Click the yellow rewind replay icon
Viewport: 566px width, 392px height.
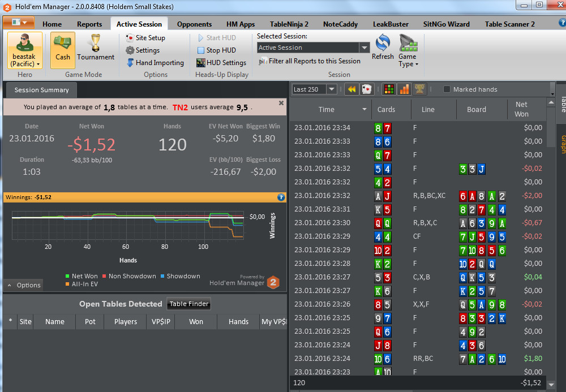[351, 89]
